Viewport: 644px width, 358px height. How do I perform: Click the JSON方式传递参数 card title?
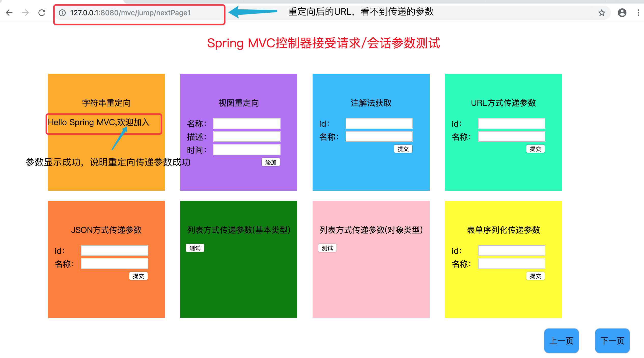click(x=106, y=230)
